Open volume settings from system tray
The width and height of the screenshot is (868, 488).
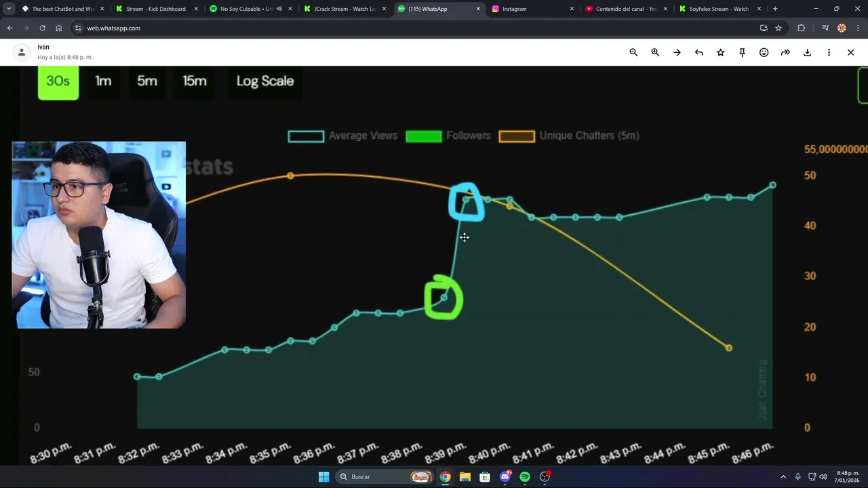[x=823, y=476]
